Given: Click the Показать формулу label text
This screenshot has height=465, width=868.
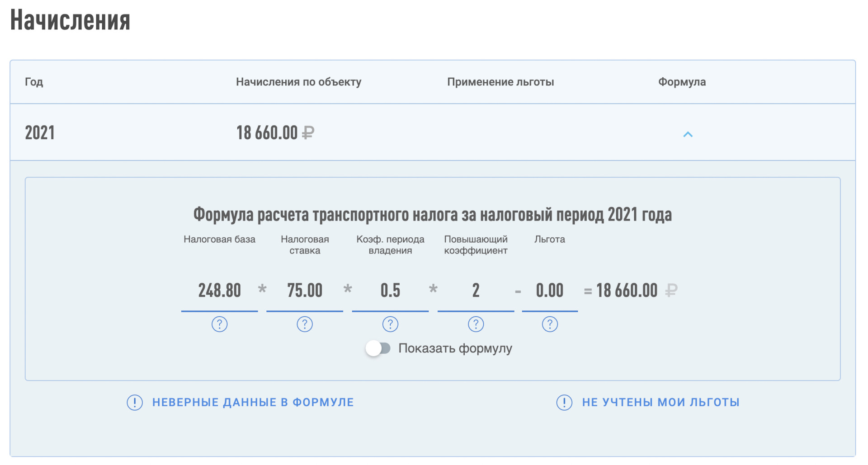Looking at the screenshot, I should pyautogui.click(x=455, y=348).
